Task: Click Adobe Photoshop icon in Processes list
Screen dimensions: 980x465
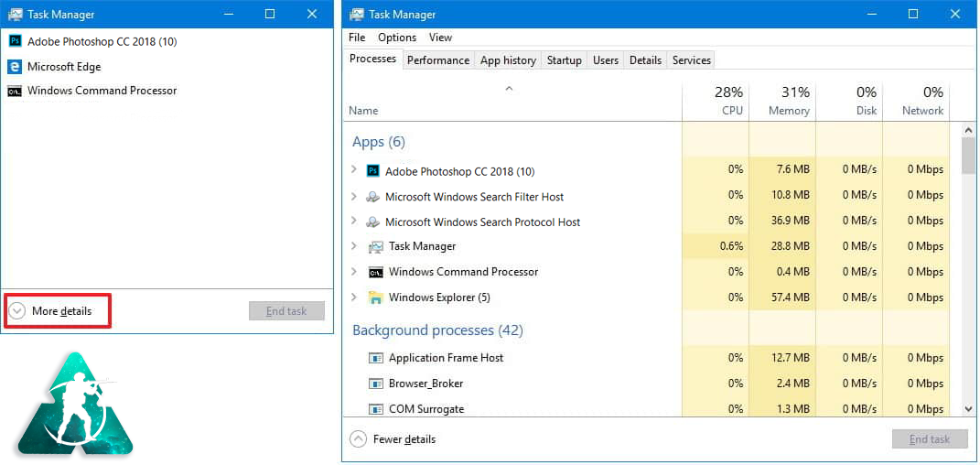Action: click(372, 171)
